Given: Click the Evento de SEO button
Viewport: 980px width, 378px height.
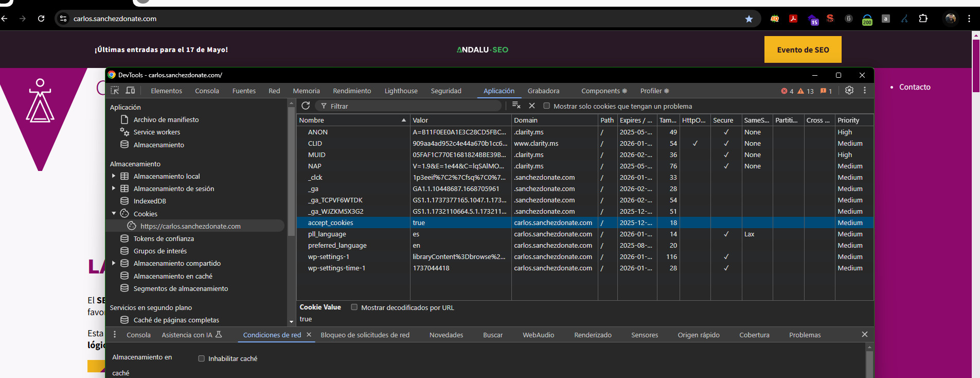Looking at the screenshot, I should pyautogui.click(x=803, y=49).
